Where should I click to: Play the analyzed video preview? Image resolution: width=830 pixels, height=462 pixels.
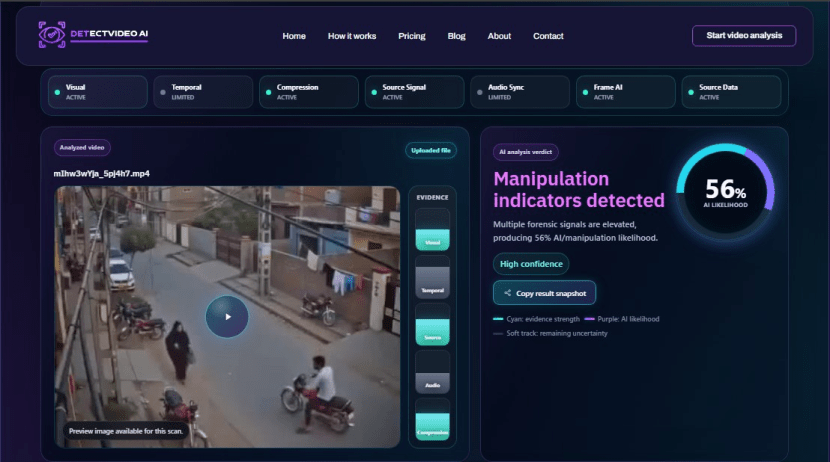click(227, 316)
